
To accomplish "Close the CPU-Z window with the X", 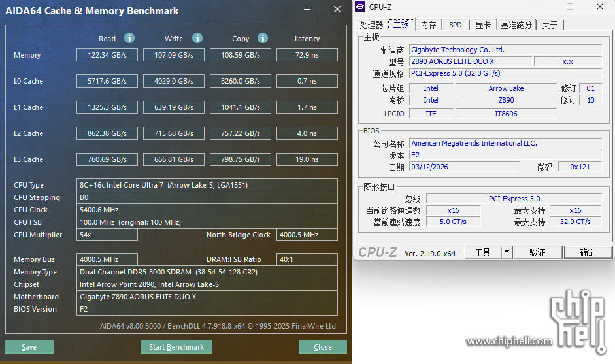I will pyautogui.click(x=600, y=7).
